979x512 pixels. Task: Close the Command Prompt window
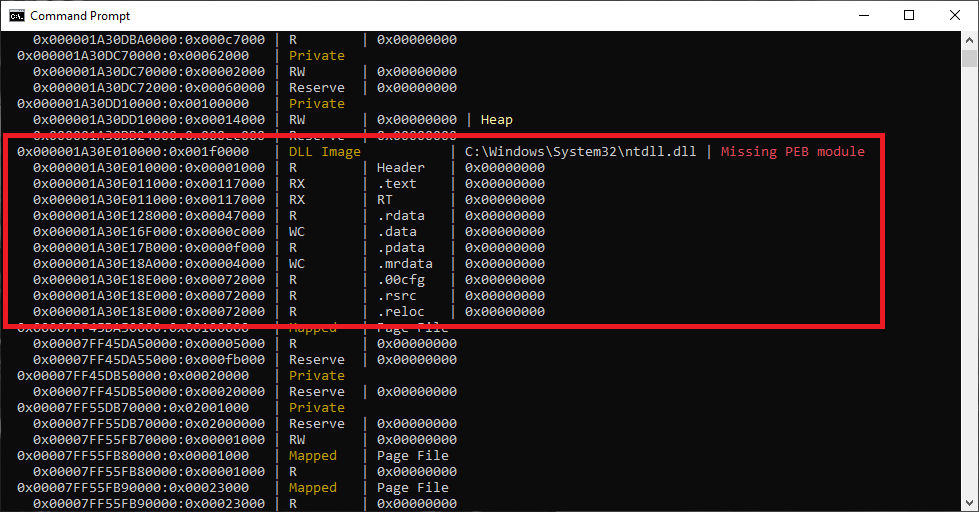955,16
